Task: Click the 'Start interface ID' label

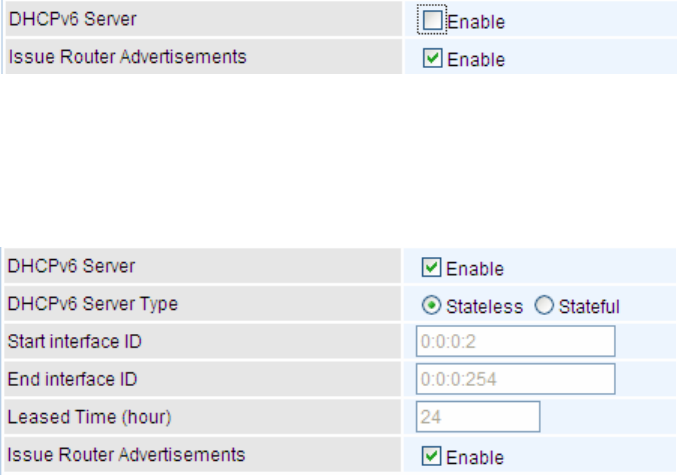Action: (x=75, y=342)
